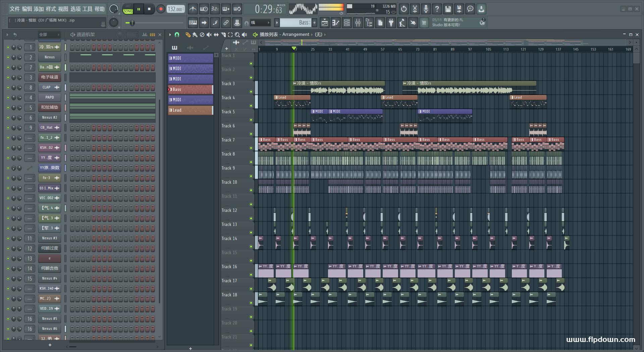Viewport: 644px width, 352px height.
Task: Open the playlist options menu arrow
Action: coord(170,35)
